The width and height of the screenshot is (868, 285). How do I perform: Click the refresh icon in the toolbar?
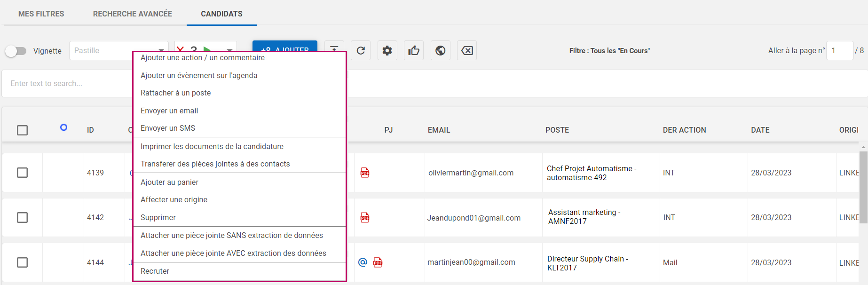pos(361,51)
